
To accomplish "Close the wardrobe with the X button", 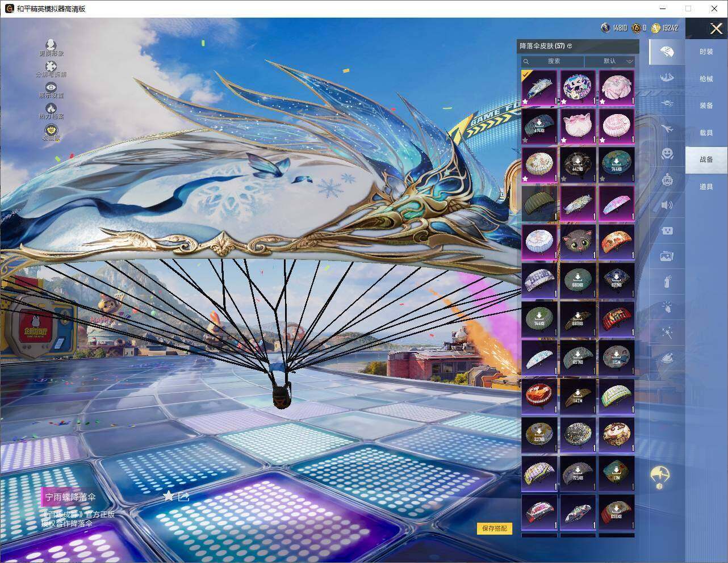I will tap(716, 28).
